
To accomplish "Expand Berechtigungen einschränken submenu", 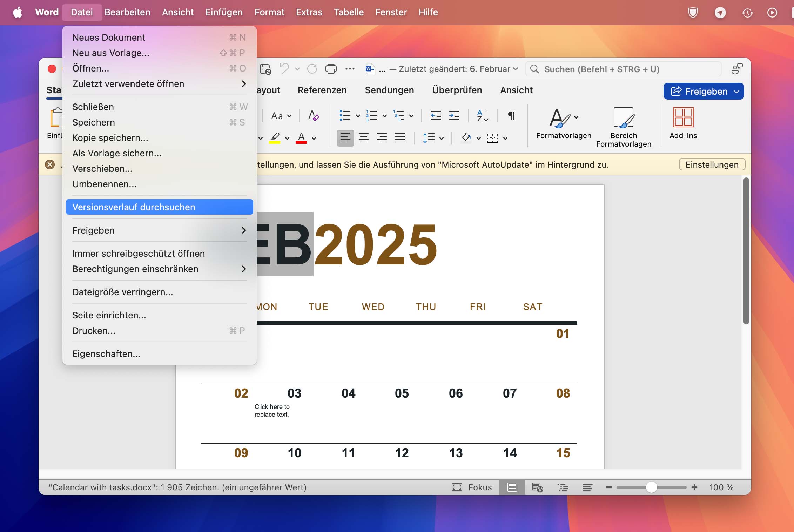I will pyautogui.click(x=160, y=269).
